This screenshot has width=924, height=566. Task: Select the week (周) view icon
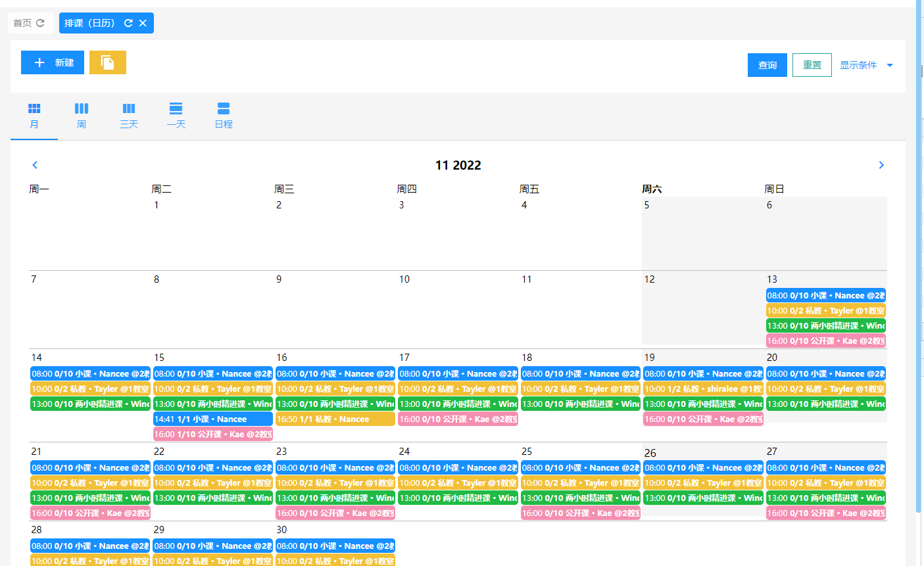pyautogui.click(x=82, y=109)
